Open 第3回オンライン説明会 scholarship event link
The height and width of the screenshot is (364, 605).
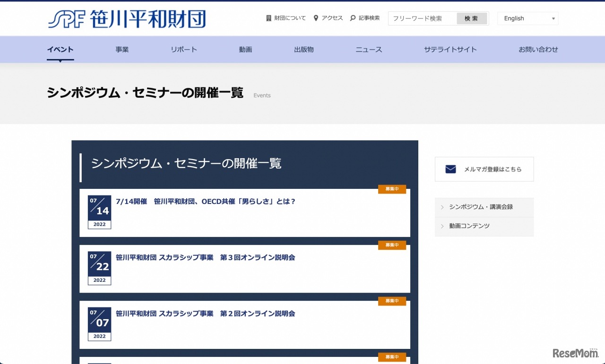pyautogui.click(x=205, y=258)
